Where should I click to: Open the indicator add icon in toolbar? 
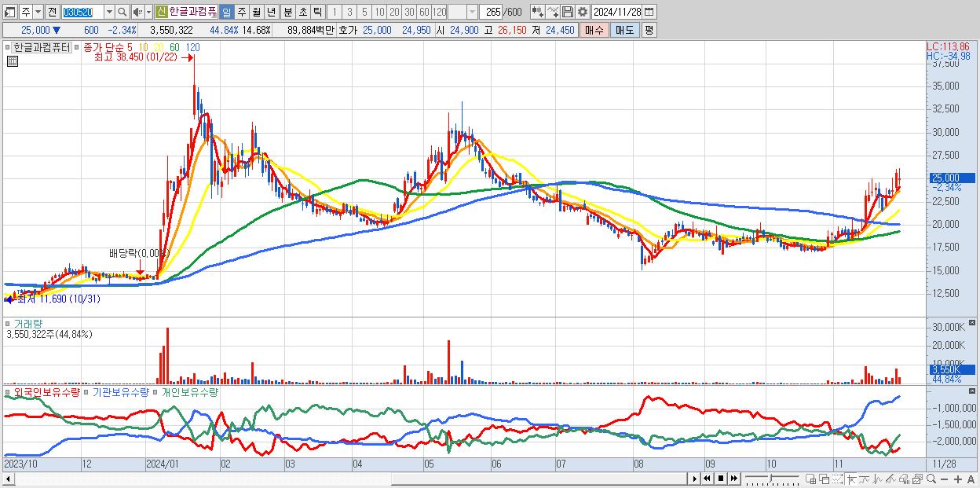coord(536,12)
